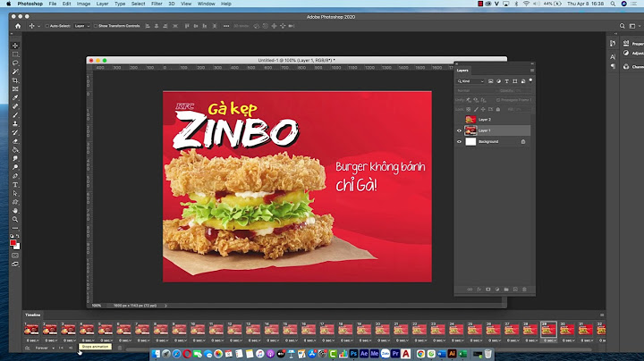Enable the Auto-Select checkbox
This screenshot has height=361, width=644.
coord(47,26)
